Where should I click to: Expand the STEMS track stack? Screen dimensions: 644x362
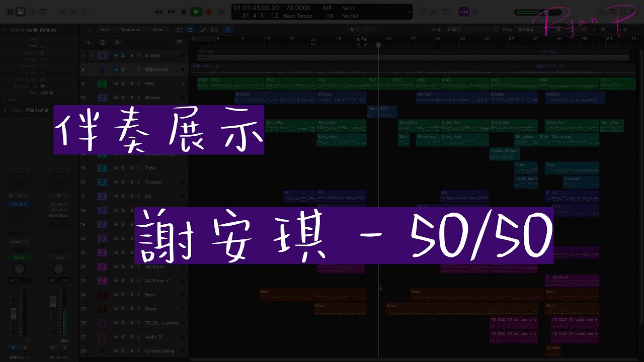[x=92, y=55]
